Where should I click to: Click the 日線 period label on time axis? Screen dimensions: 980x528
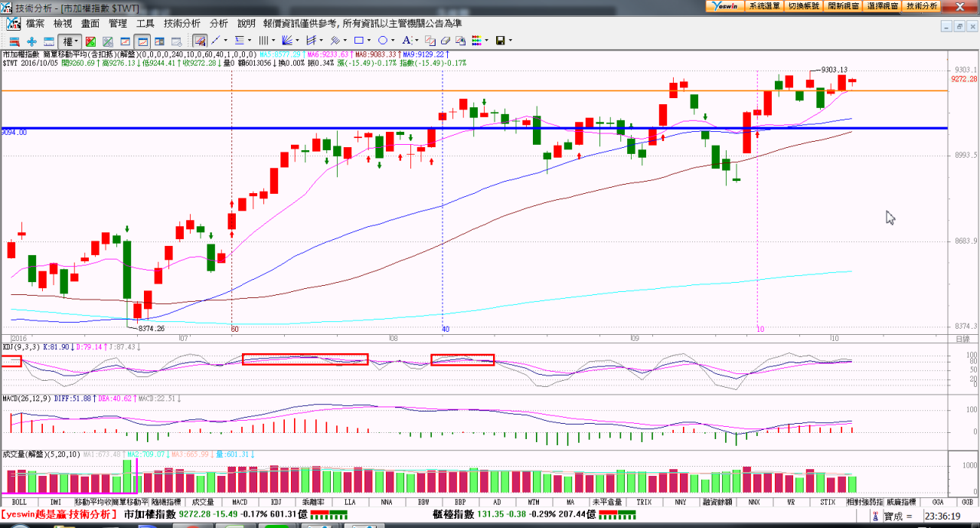tap(962, 339)
